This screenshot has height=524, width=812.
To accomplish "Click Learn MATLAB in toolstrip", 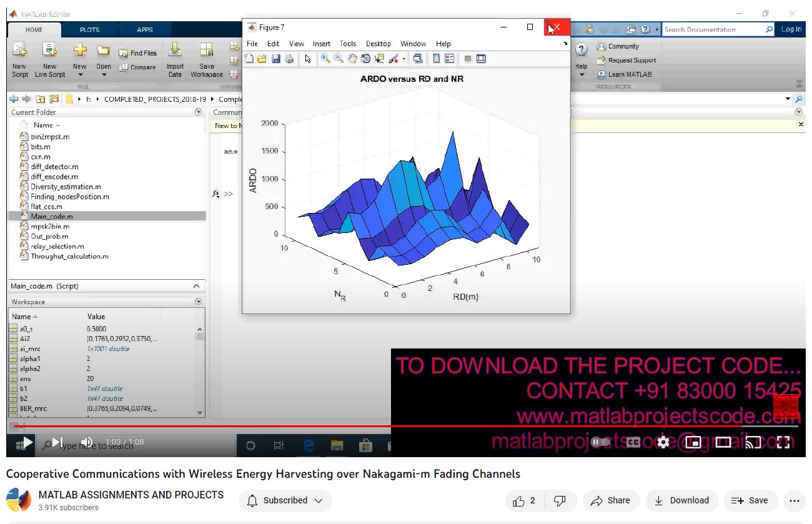I will (624, 74).
